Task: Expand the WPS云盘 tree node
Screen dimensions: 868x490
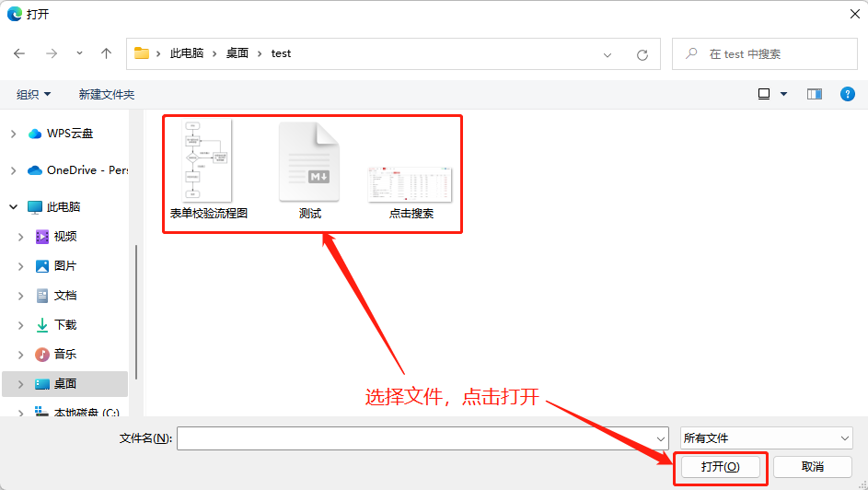Action: (x=13, y=134)
